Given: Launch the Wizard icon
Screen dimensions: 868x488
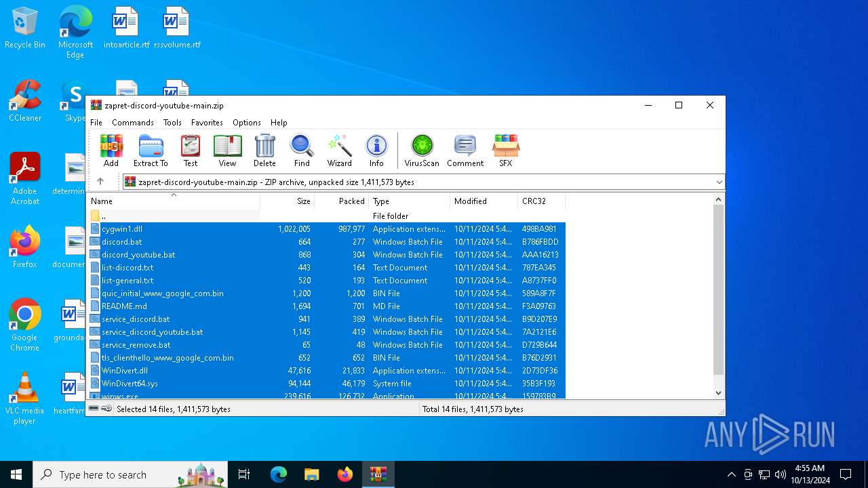Looking at the screenshot, I should tap(339, 150).
